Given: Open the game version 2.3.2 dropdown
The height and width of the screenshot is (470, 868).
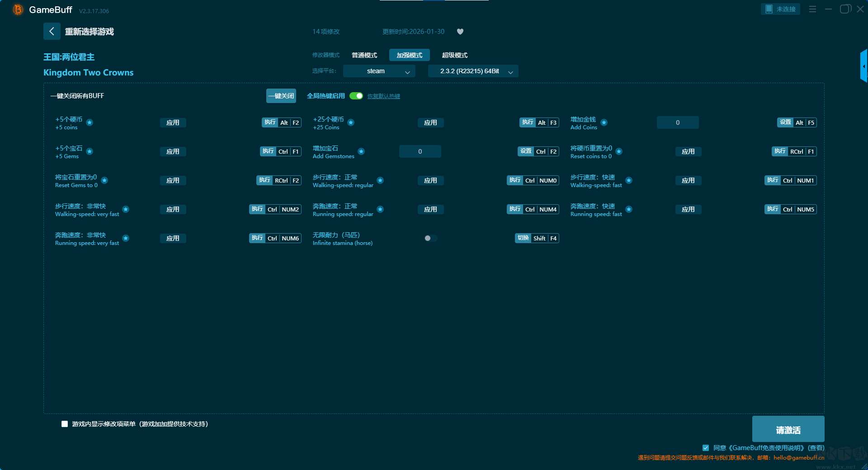Looking at the screenshot, I should [x=473, y=71].
